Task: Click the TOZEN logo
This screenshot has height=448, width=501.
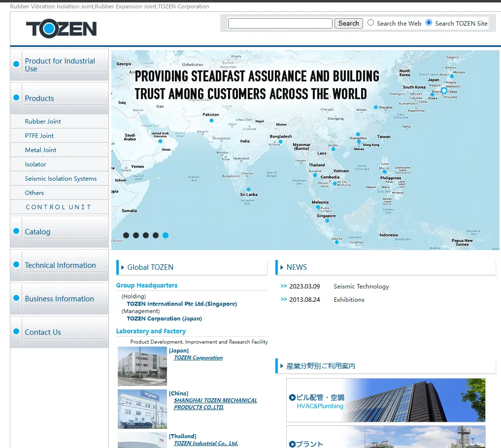Action: [x=61, y=29]
